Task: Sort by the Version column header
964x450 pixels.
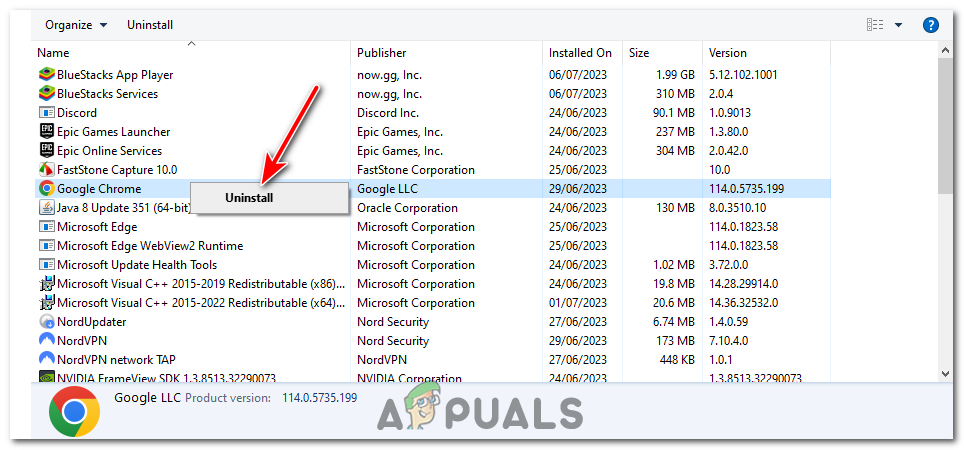Action: (x=766, y=53)
